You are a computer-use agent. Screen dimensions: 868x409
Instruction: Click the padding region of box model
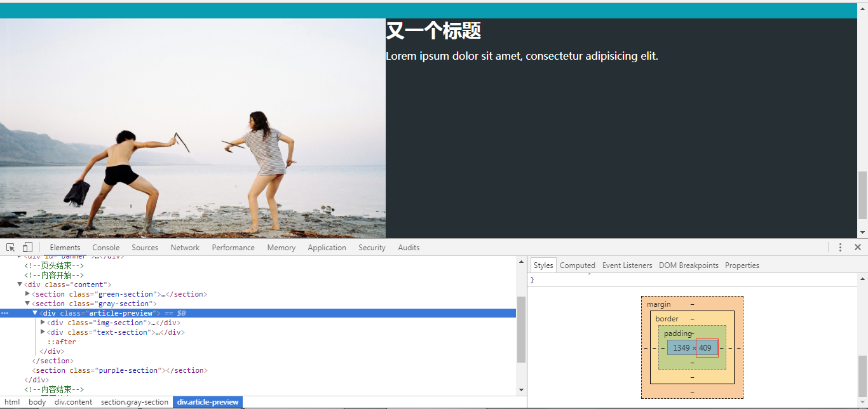692,363
